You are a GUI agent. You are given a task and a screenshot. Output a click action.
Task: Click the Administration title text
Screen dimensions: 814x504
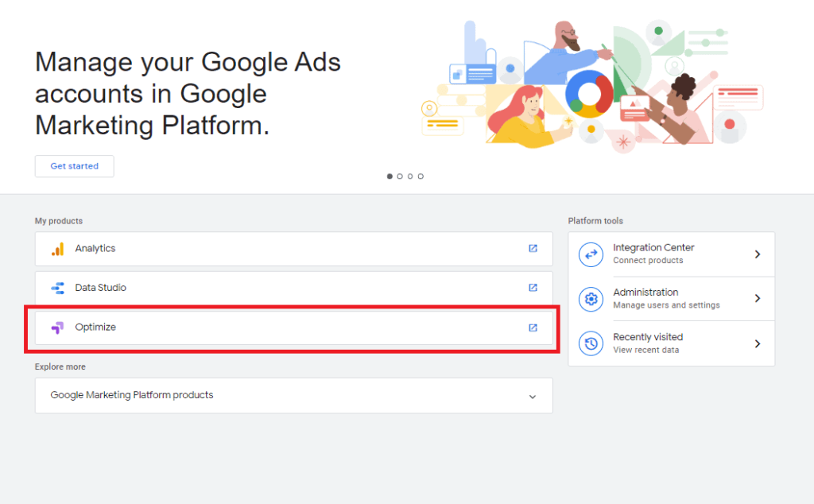pos(645,293)
